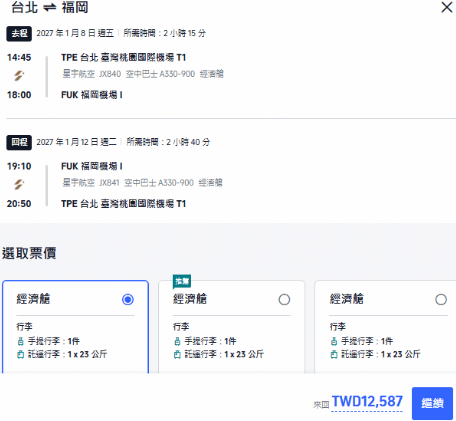The width and height of the screenshot is (456, 421).
Task: Click carry-on baggage icon in first fare card
Action: [21, 341]
